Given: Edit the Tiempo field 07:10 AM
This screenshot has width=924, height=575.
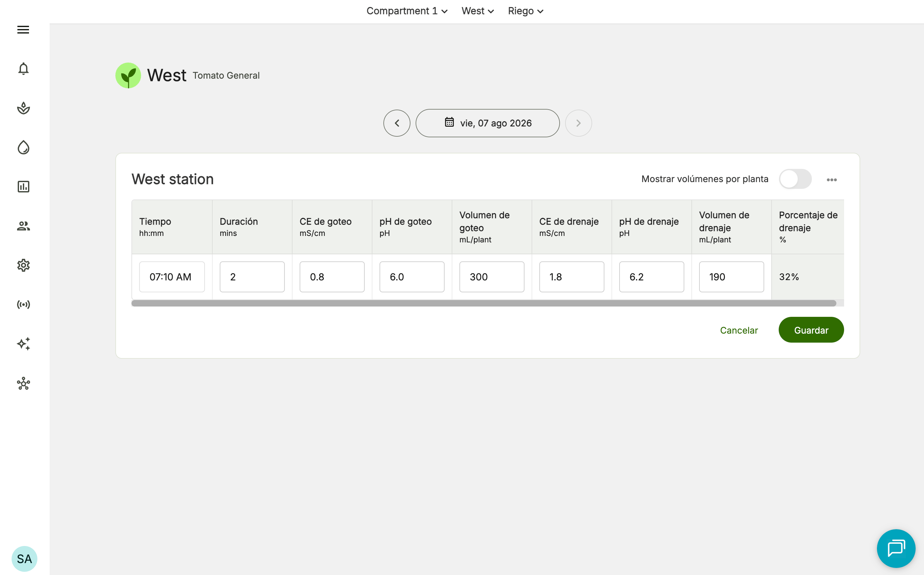Looking at the screenshot, I should [x=172, y=277].
